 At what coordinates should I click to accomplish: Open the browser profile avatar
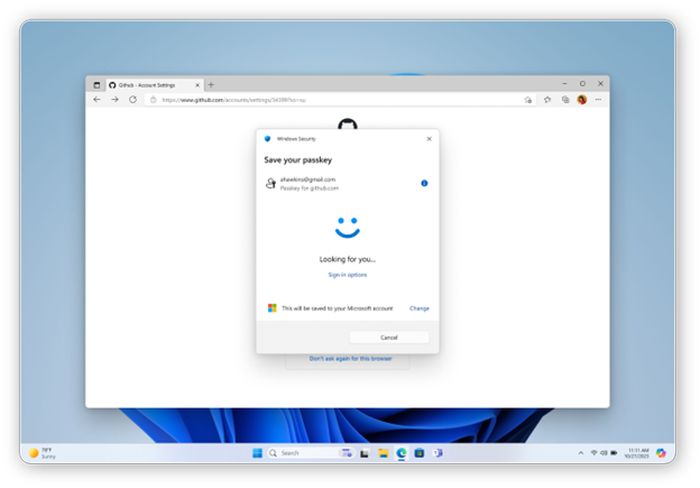tap(582, 100)
